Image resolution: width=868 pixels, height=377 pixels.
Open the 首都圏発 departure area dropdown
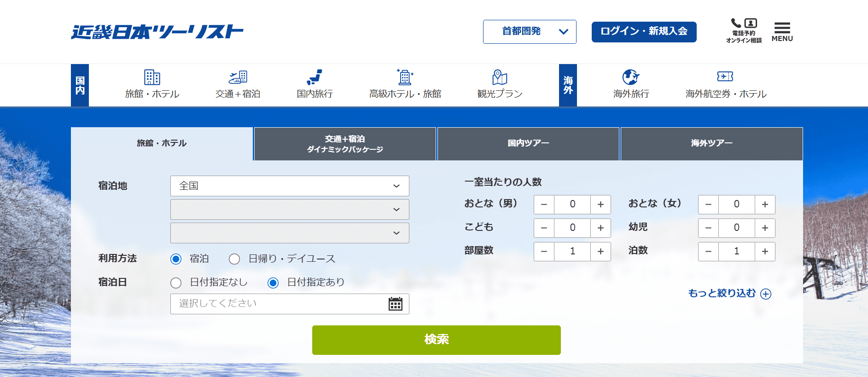click(530, 32)
